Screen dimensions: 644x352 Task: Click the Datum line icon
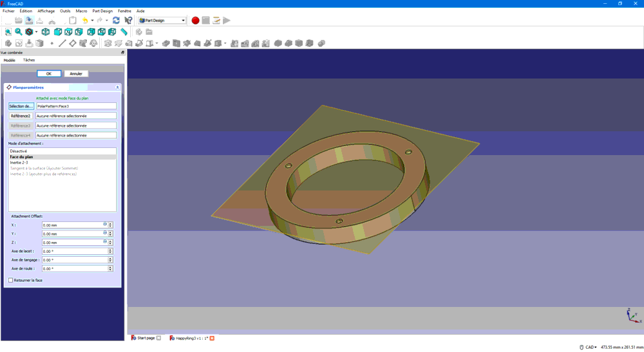coord(62,43)
